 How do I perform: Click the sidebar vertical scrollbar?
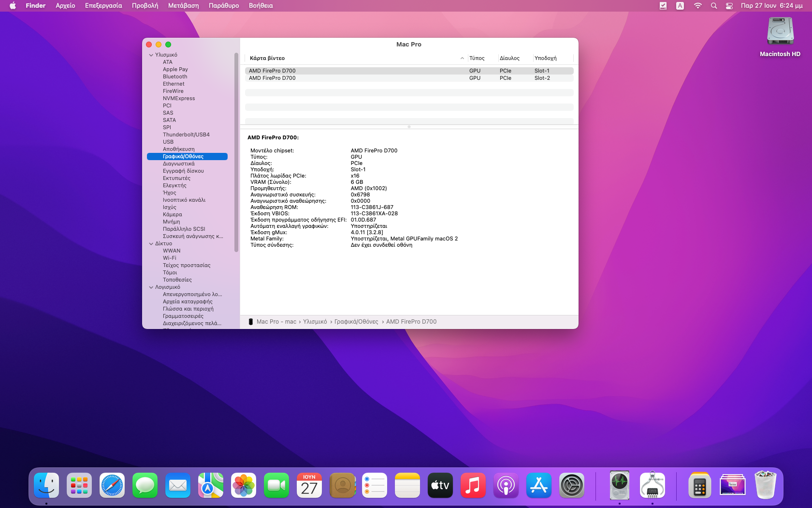point(236,152)
